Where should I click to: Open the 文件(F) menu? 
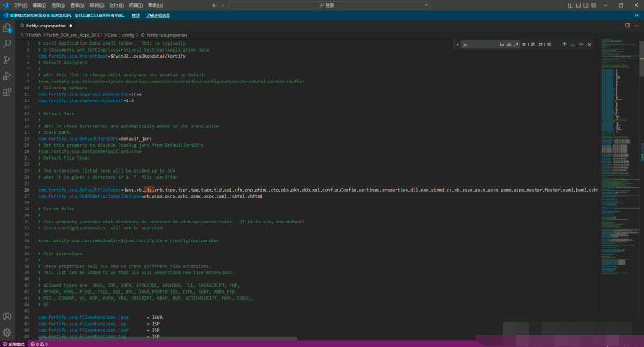(x=20, y=5)
